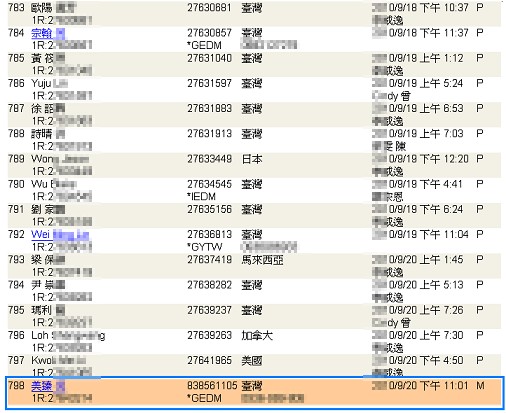Screen dimensions: 506x413
Task: Select the 馬來西亞 country cell in row 793
Action: (262, 260)
